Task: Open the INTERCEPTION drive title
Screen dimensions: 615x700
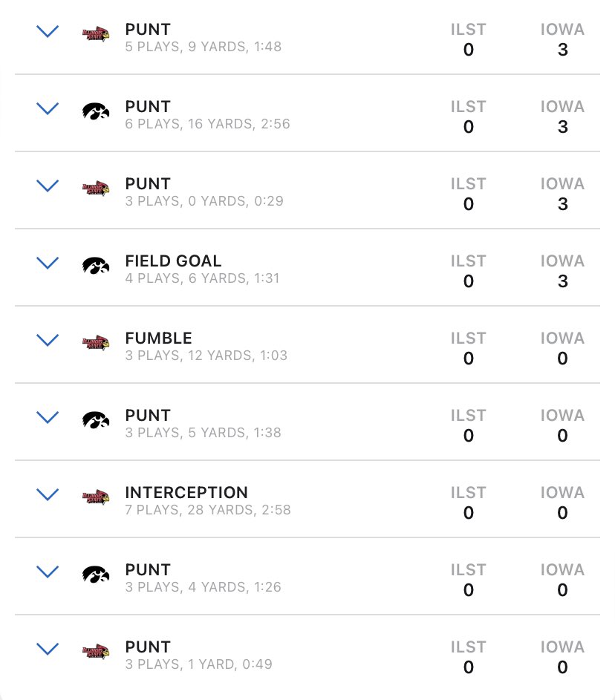Action: [x=186, y=492]
